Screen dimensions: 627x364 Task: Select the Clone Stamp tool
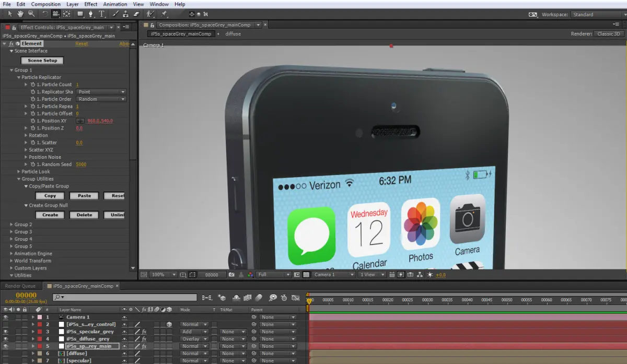(x=125, y=14)
